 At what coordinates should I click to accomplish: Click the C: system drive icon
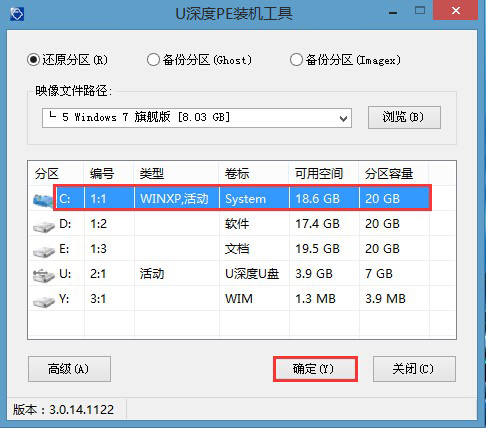[43, 200]
